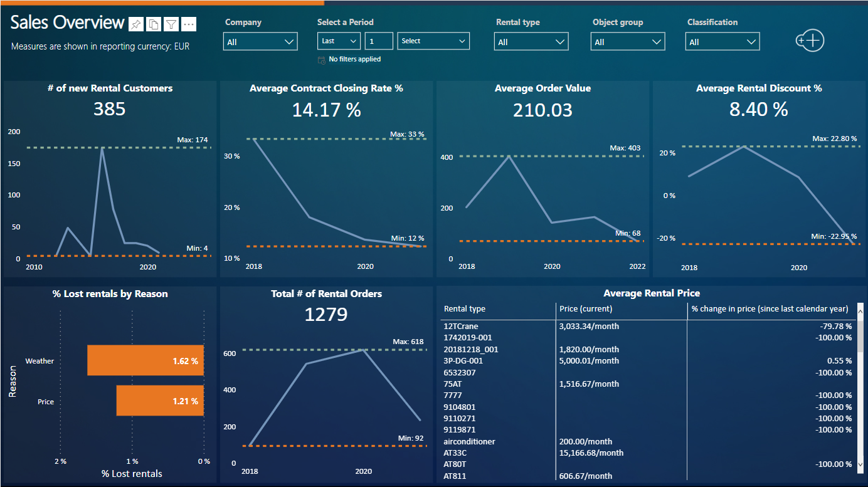Click the table scrollbar down arrow
The height and width of the screenshot is (487, 868).
pos(860,464)
